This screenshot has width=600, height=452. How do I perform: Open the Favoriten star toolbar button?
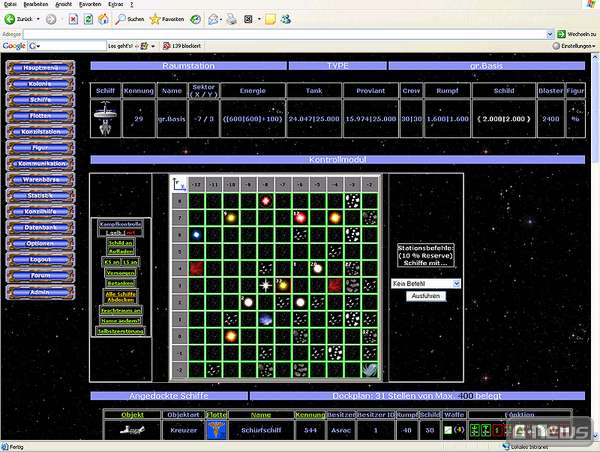click(167, 19)
